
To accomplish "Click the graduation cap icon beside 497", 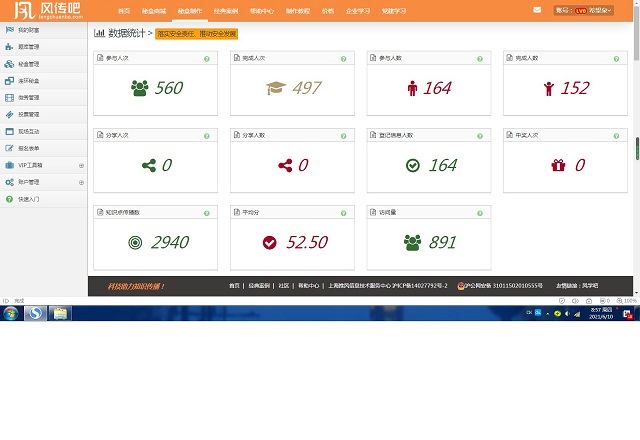I will (275, 88).
